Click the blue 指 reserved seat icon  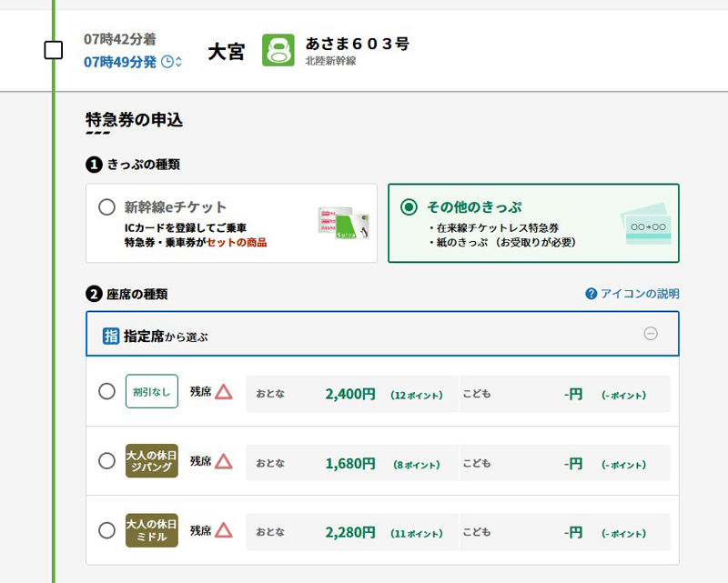pyautogui.click(x=111, y=336)
